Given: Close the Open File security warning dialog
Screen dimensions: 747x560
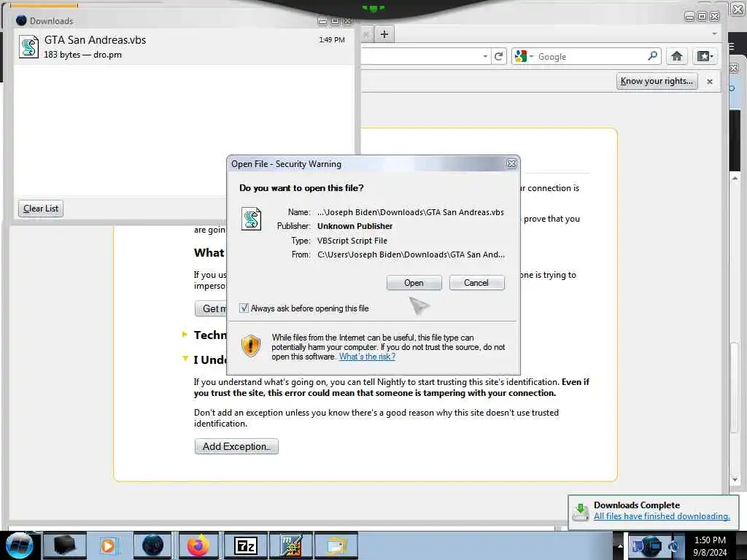Looking at the screenshot, I should [x=511, y=164].
